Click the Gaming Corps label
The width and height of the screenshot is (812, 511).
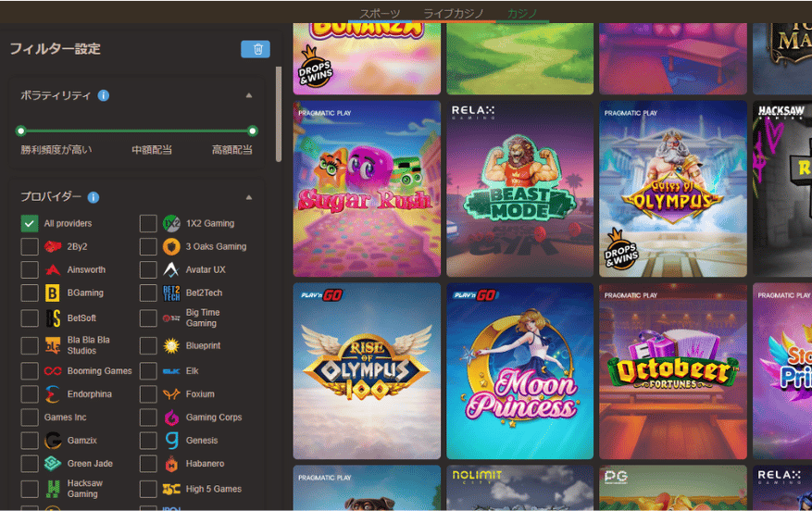pyautogui.click(x=214, y=418)
